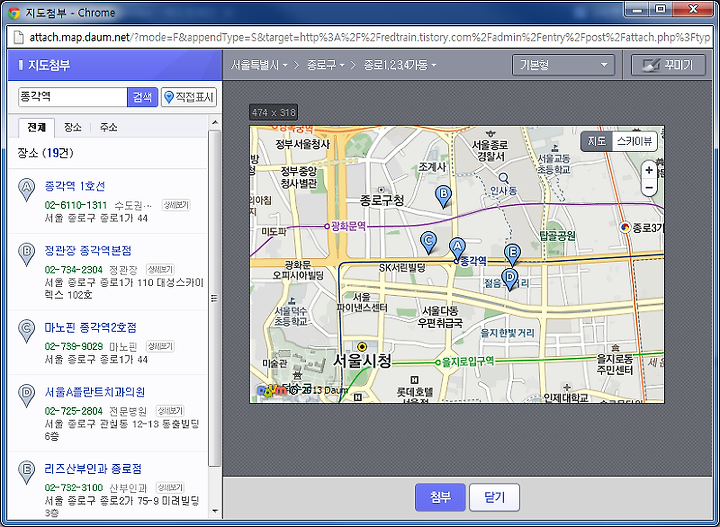This screenshot has height=527, width=720.
Task: Open the 기본형 map type dropdown
Action: pyautogui.click(x=563, y=65)
